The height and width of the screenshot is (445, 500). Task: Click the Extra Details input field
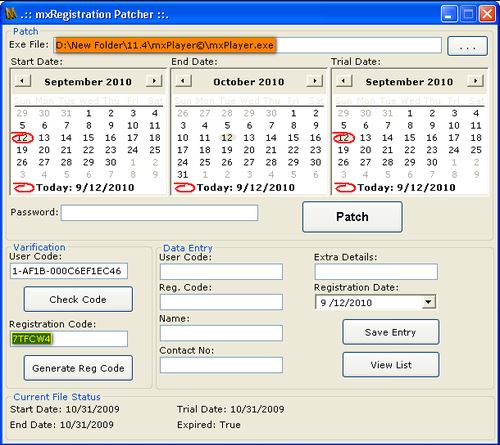click(376, 272)
